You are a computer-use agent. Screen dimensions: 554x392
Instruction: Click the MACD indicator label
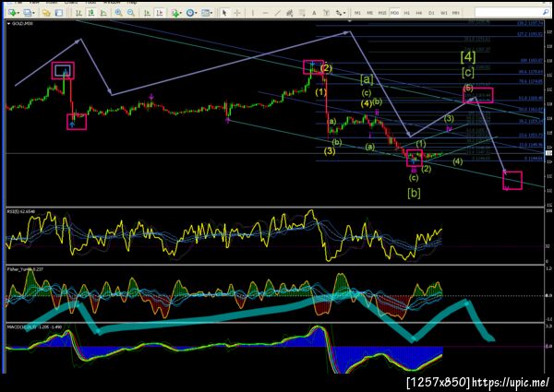(34, 327)
